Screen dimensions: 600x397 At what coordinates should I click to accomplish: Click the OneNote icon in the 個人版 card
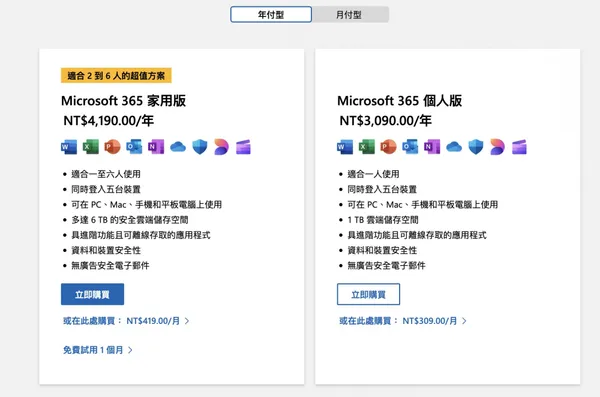(x=432, y=147)
